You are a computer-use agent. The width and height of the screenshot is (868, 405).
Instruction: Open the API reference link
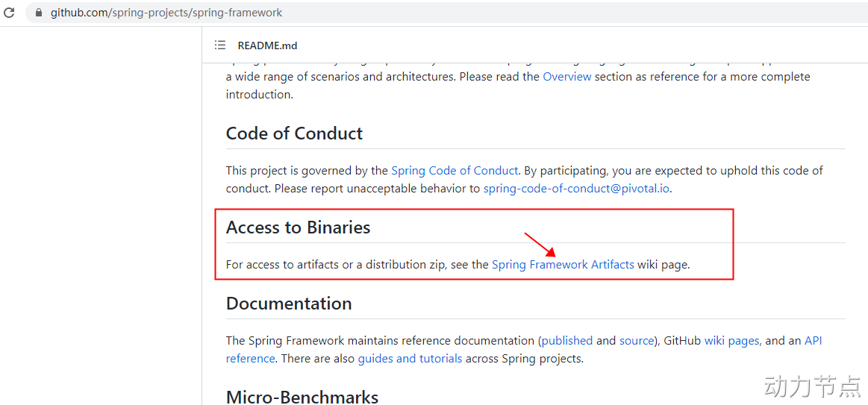pyautogui.click(x=813, y=341)
